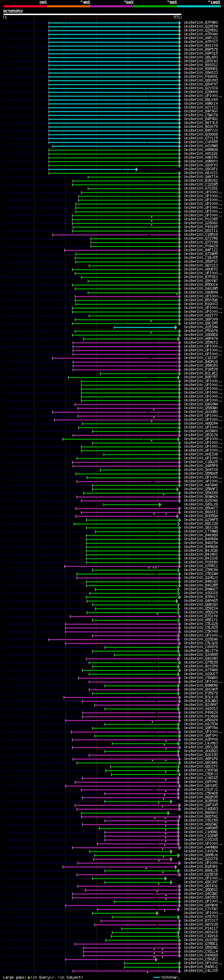This screenshot has width=224, height=980.
Task: Select the UniRef100_C5KUE2 label
Action: (x=201, y=959)
